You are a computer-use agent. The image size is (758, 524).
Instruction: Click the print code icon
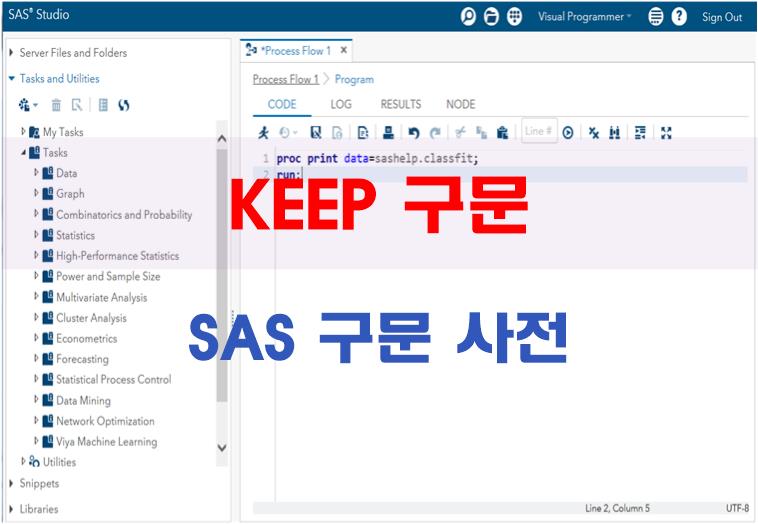click(x=388, y=132)
